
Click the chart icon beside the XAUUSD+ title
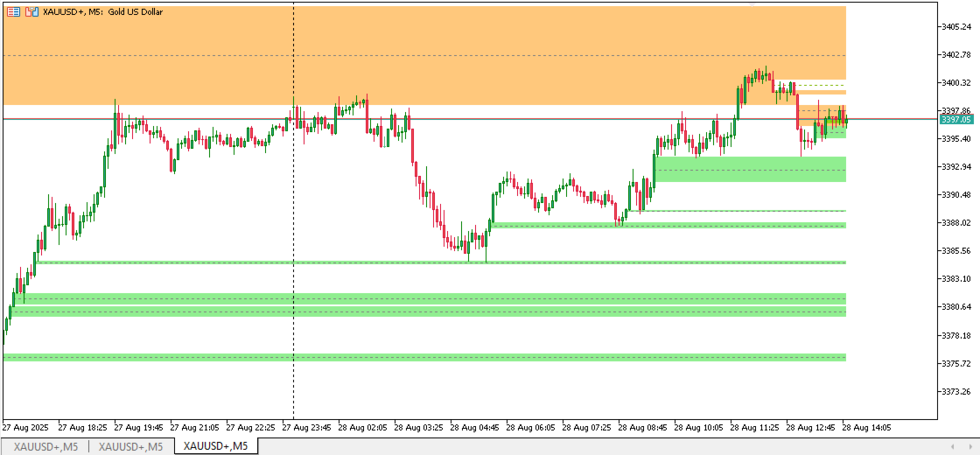tap(31, 11)
